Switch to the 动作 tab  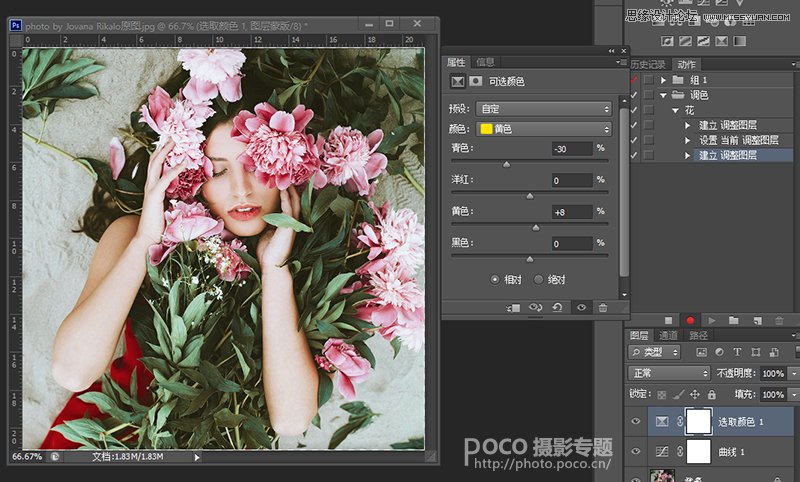(686, 64)
